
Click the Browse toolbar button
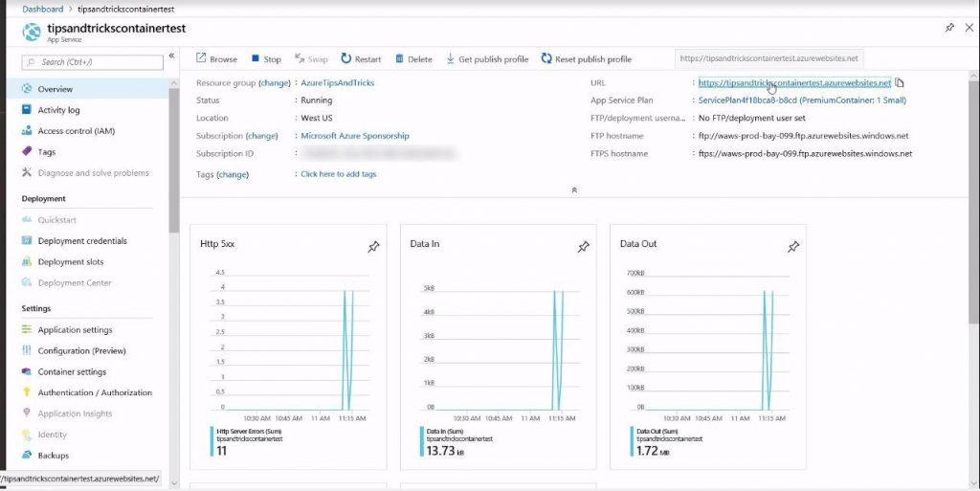click(x=216, y=58)
